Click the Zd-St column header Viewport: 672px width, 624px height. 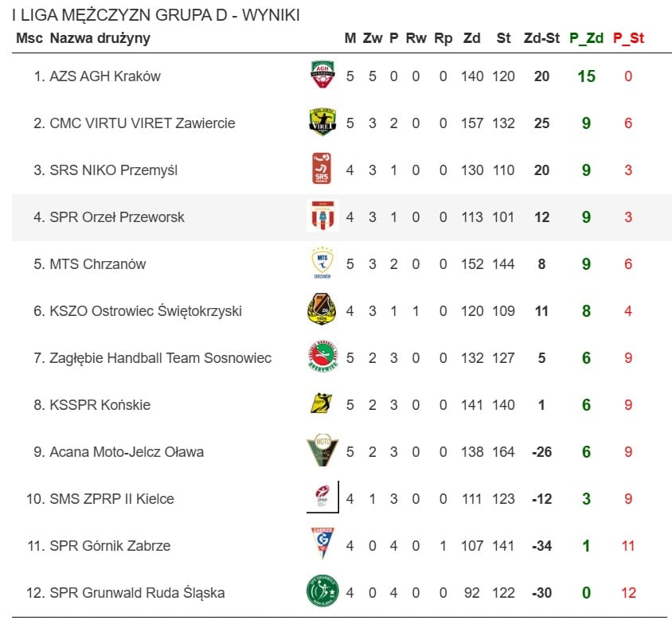click(x=541, y=38)
